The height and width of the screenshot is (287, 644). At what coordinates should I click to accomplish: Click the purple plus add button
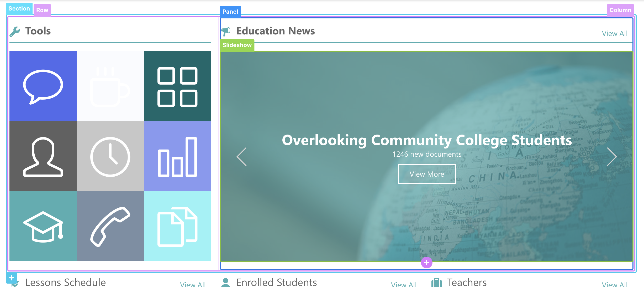[427, 263]
